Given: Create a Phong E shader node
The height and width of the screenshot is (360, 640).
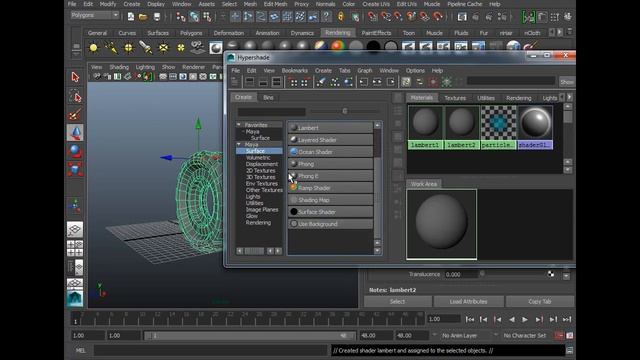Looking at the screenshot, I should click(330, 176).
